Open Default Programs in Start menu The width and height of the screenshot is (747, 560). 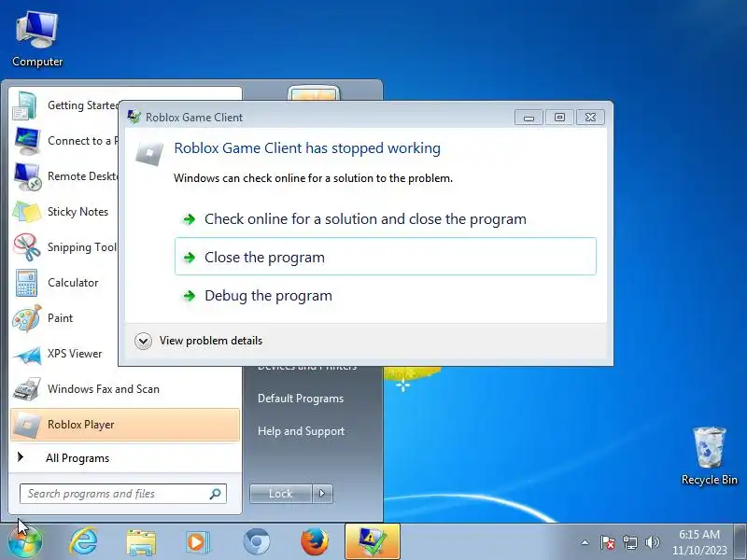pyautogui.click(x=301, y=399)
